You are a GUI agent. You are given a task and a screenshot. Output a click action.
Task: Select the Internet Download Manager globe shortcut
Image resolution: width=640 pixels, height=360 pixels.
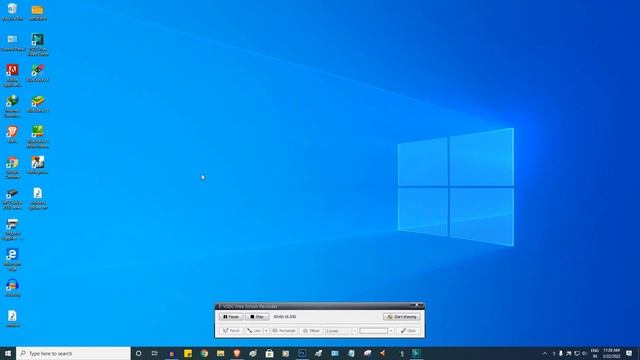point(12,106)
